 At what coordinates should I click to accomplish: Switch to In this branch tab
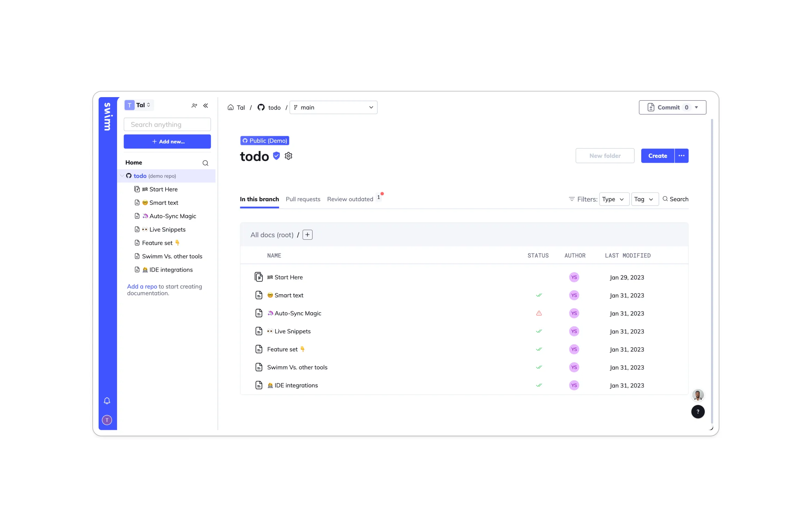259,199
